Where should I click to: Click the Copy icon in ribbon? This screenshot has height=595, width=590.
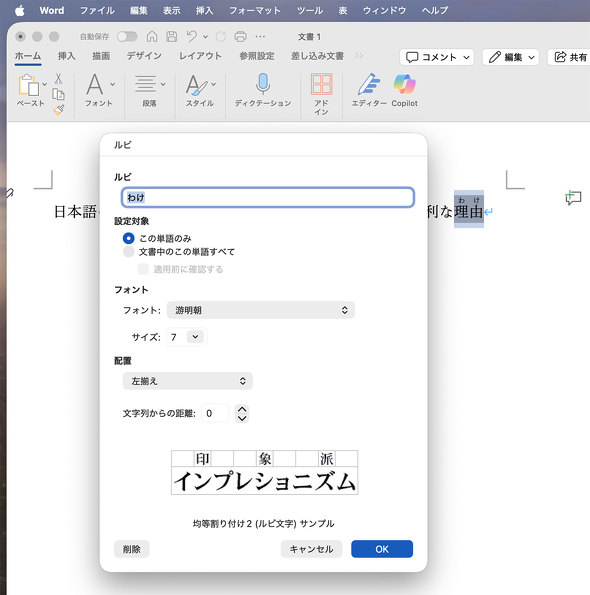58,94
